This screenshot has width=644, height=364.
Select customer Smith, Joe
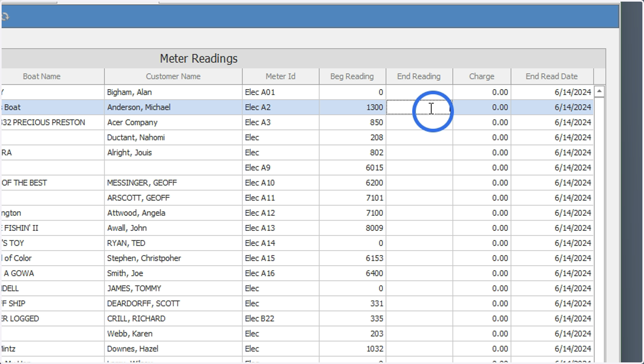point(125,273)
